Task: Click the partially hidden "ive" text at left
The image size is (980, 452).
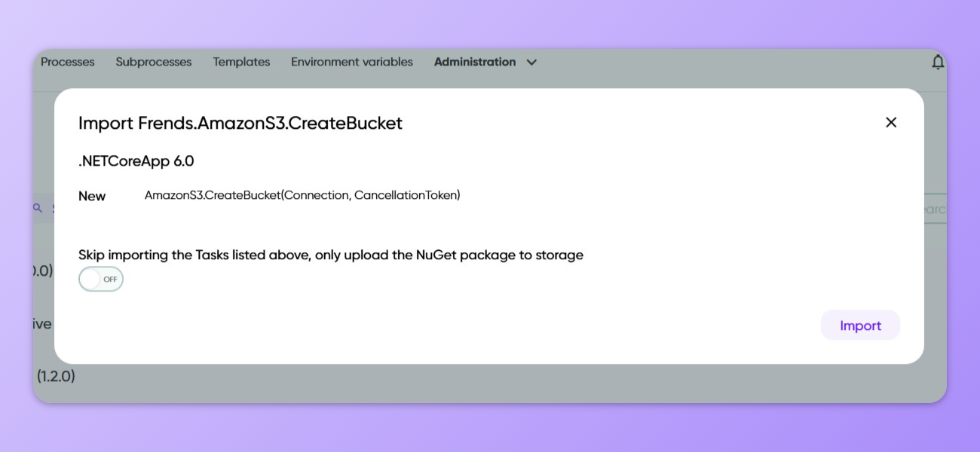Action: (x=42, y=324)
